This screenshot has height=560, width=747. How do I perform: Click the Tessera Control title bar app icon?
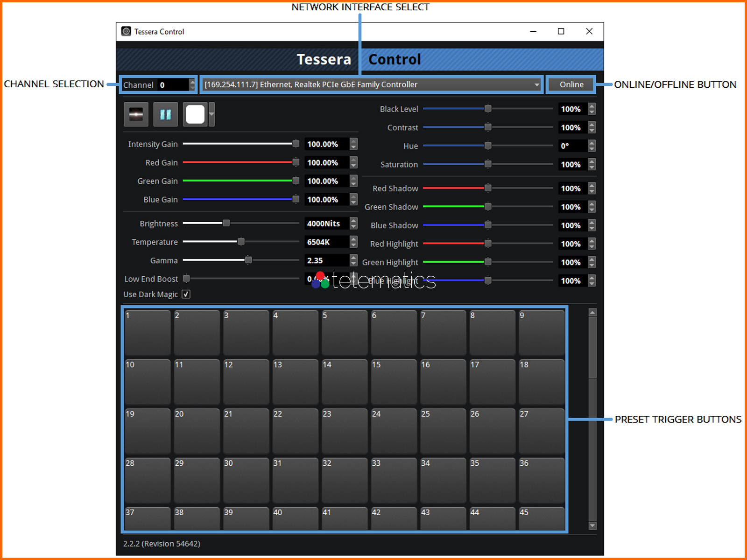click(x=126, y=31)
